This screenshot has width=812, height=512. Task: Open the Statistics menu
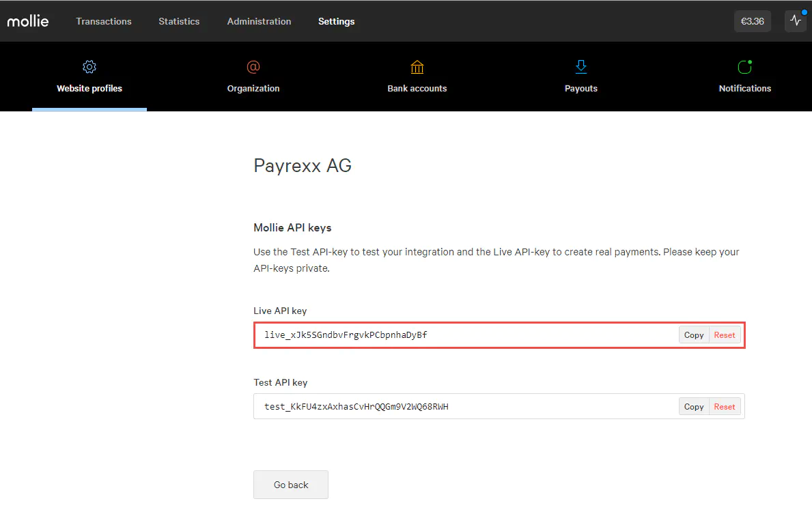click(179, 21)
